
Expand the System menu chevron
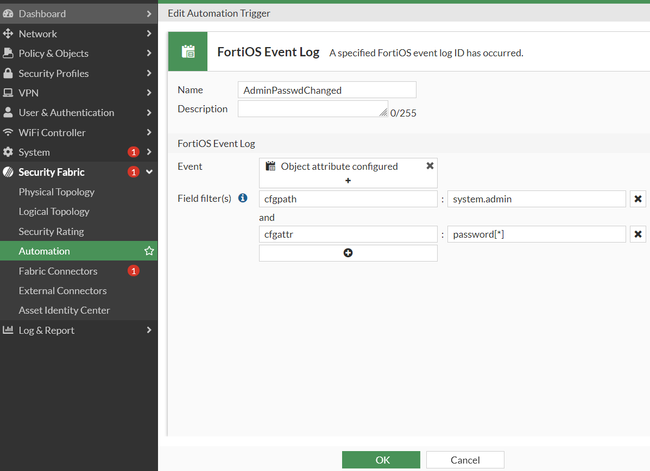click(149, 152)
